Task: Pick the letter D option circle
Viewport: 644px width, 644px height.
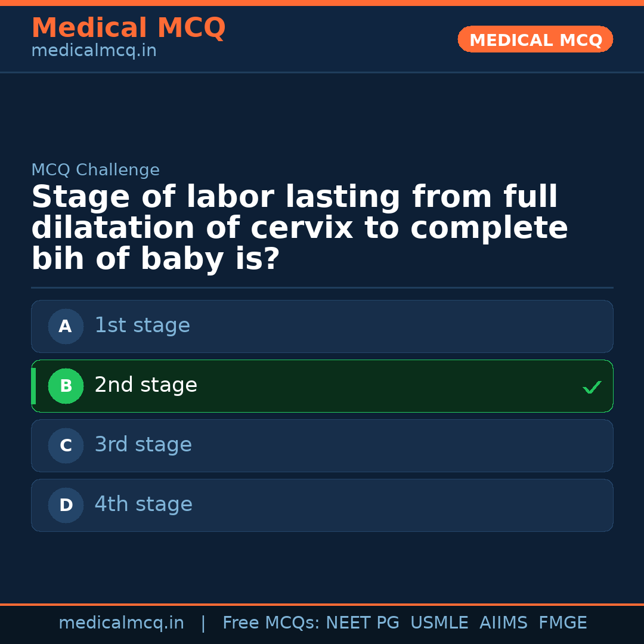Action: click(x=66, y=505)
